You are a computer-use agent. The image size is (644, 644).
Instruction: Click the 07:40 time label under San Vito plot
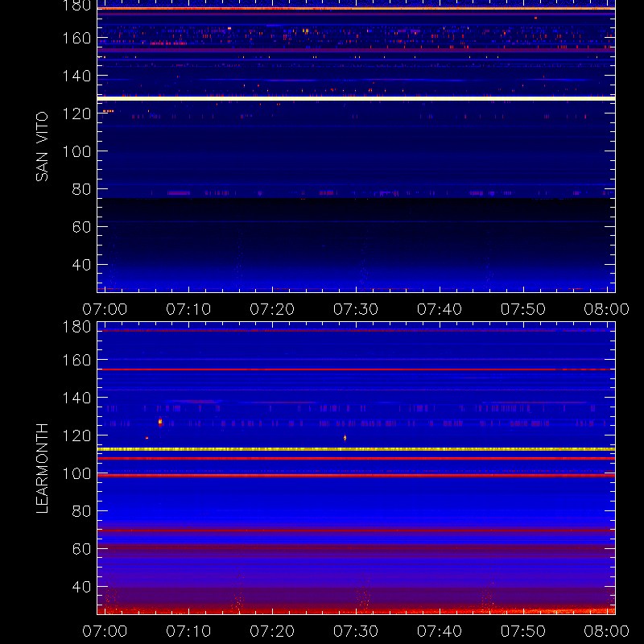click(x=440, y=309)
